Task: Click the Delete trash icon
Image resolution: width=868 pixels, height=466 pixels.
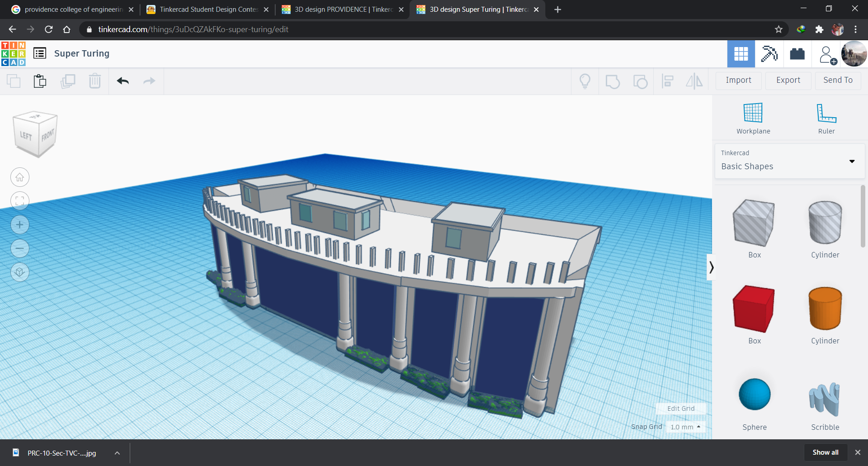Action: pos(95,81)
